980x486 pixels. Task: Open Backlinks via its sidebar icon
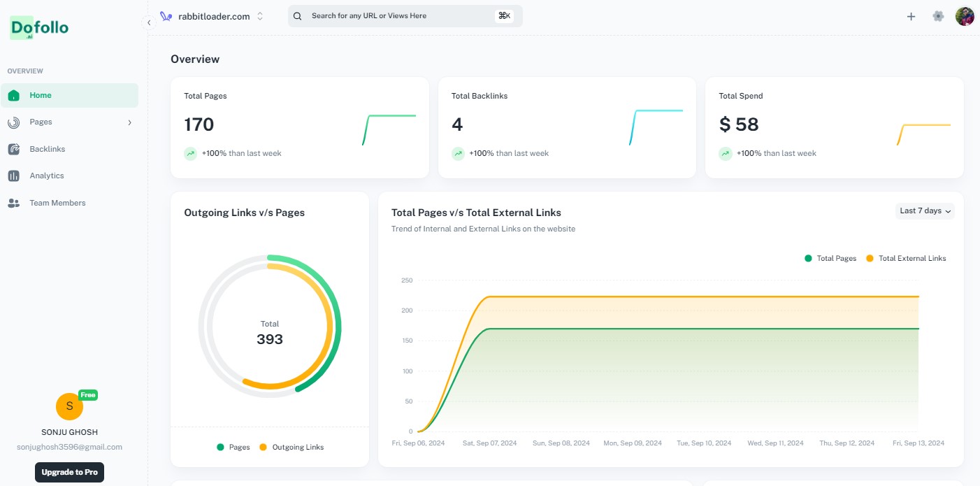14,149
